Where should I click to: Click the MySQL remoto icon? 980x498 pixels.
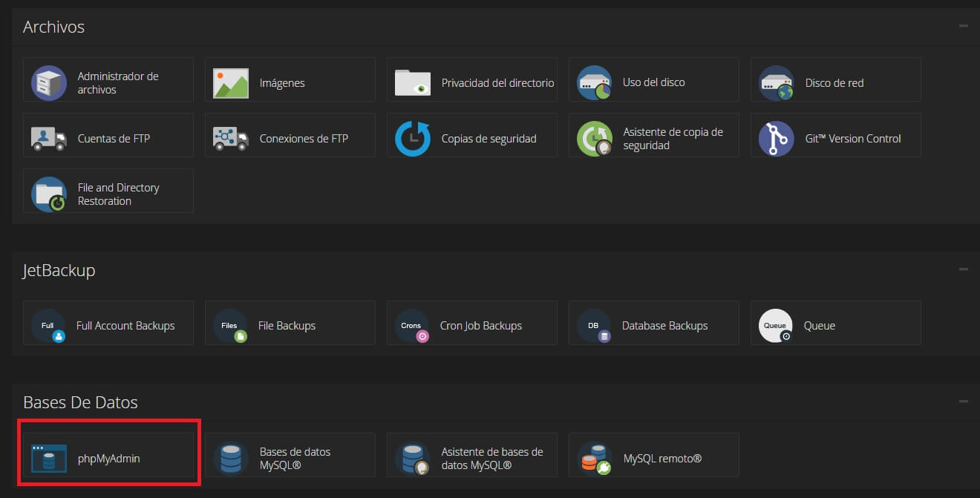click(595, 458)
